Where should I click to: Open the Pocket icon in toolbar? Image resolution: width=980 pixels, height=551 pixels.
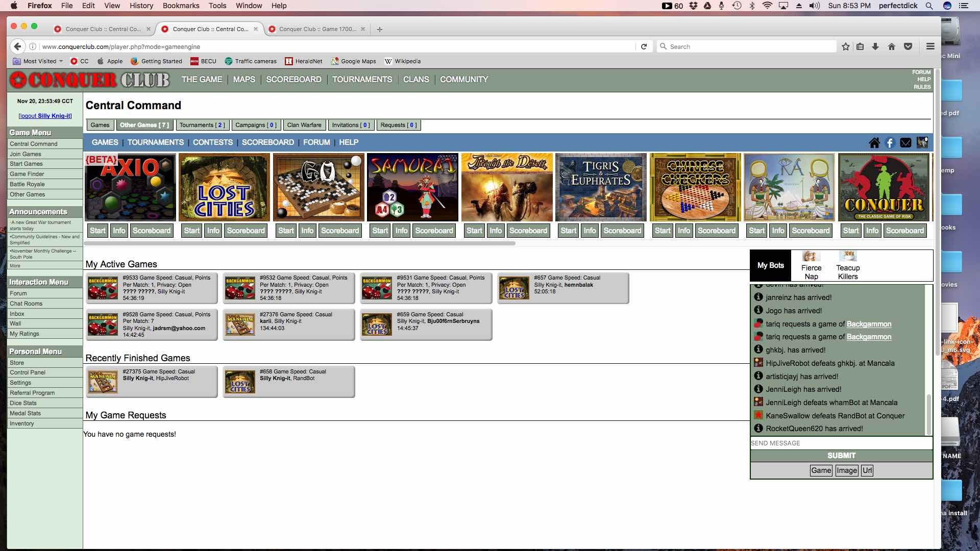pos(908,46)
